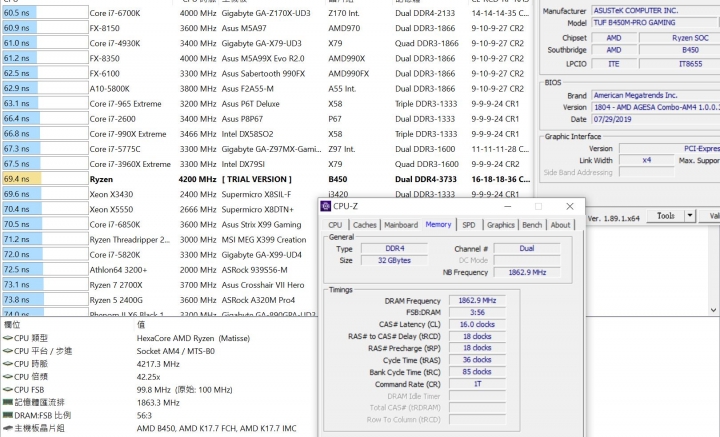This screenshot has height=437, width=720.
Task: Open the Mainboard tab in CPU-Z
Action: point(401,225)
